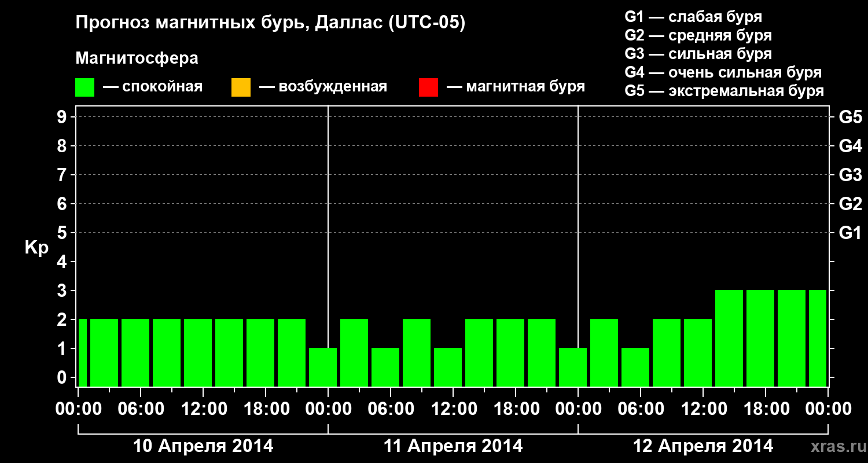Image resolution: width=868 pixels, height=463 pixels.
Task: Click legend line 'G1 — слабая буря'
Action: [693, 17]
